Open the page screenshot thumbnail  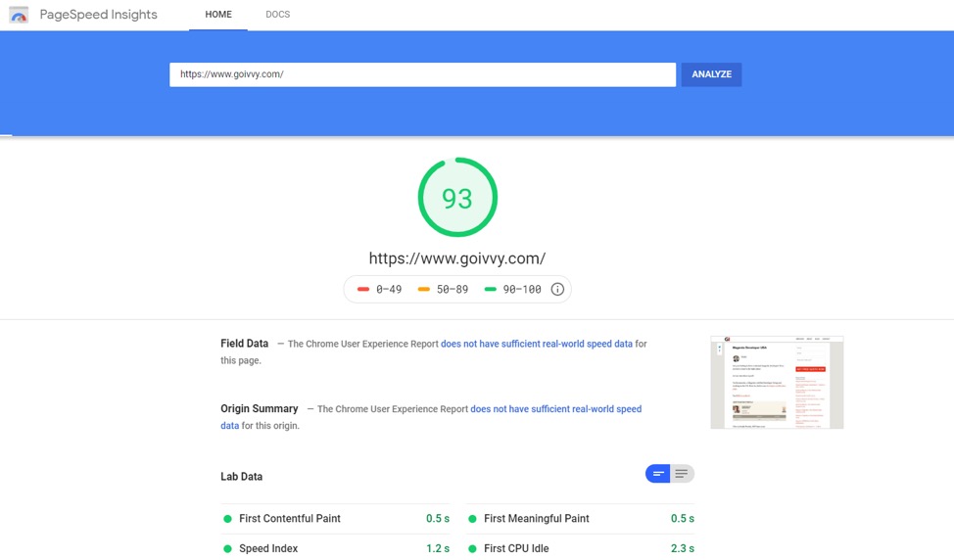click(777, 383)
